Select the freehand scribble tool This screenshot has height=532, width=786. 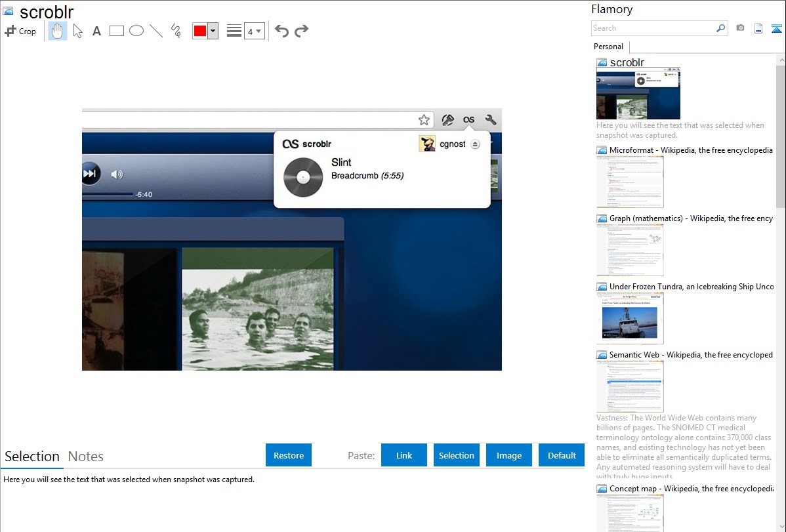click(176, 31)
